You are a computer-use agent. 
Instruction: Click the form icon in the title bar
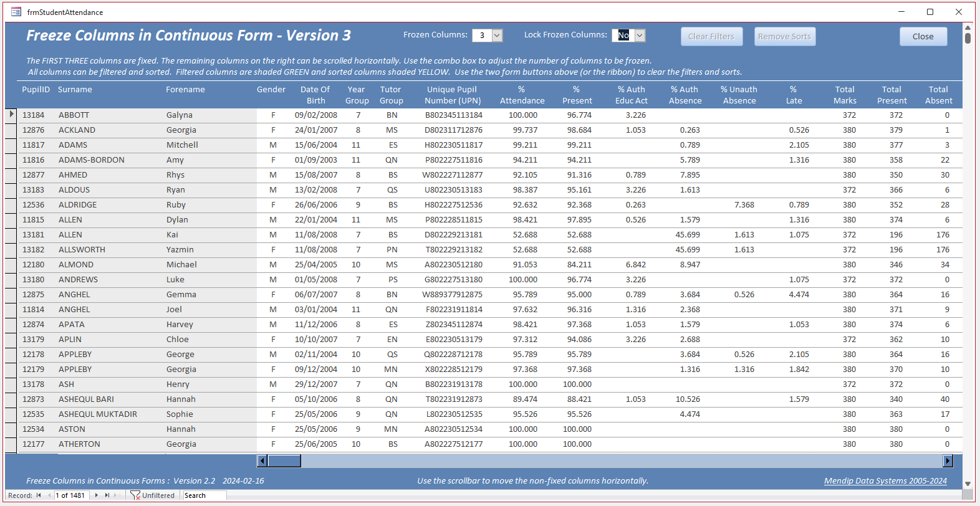16,12
